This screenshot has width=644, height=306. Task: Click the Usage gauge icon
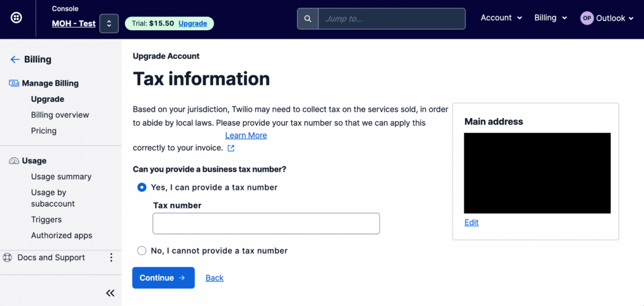[14, 161]
